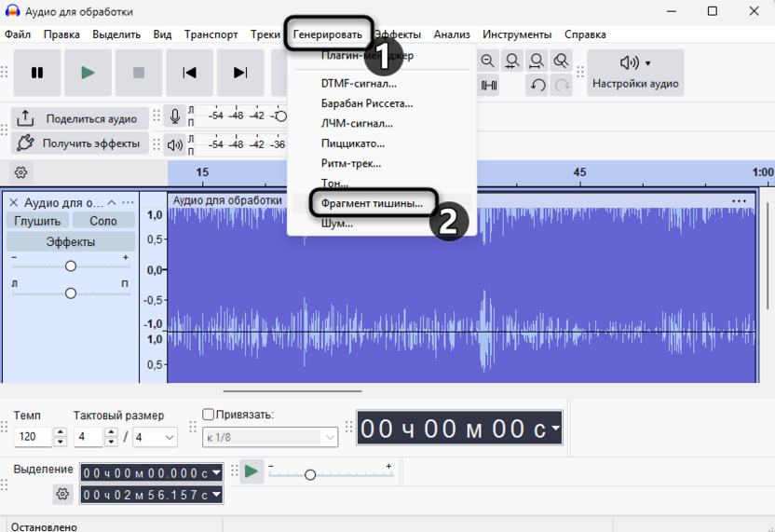Click the track pan slider knob
The height and width of the screenshot is (532, 775).
click(x=71, y=293)
